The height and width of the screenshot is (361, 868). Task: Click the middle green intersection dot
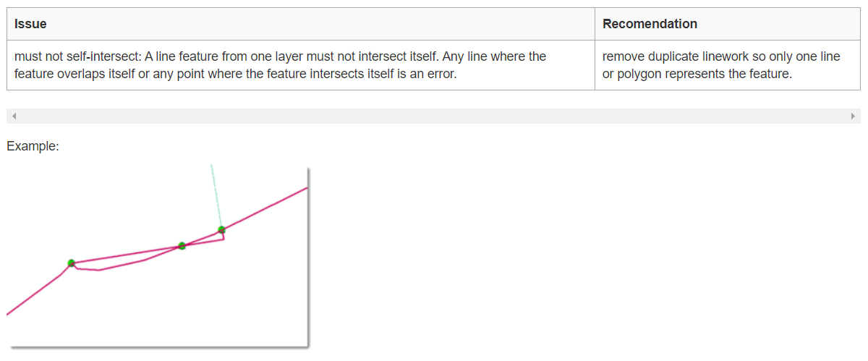pyautogui.click(x=182, y=246)
